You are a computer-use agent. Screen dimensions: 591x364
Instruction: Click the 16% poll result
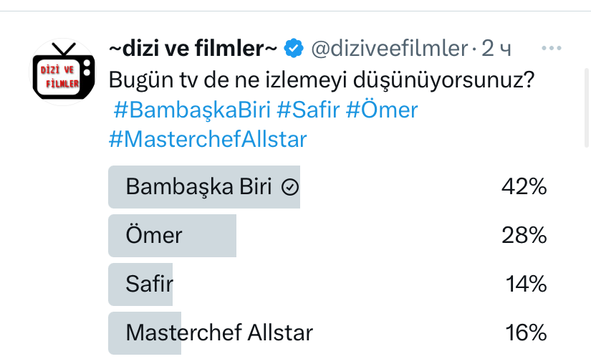tap(526, 332)
